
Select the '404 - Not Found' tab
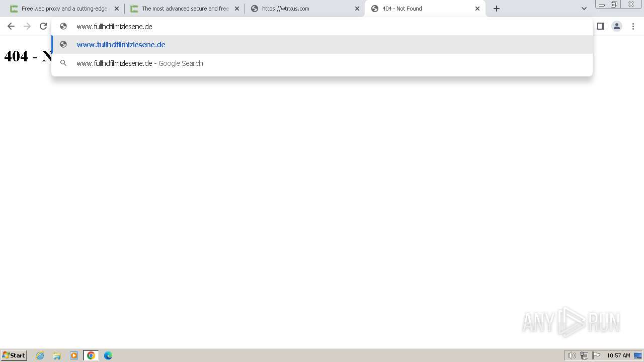[x=425, y=9]
